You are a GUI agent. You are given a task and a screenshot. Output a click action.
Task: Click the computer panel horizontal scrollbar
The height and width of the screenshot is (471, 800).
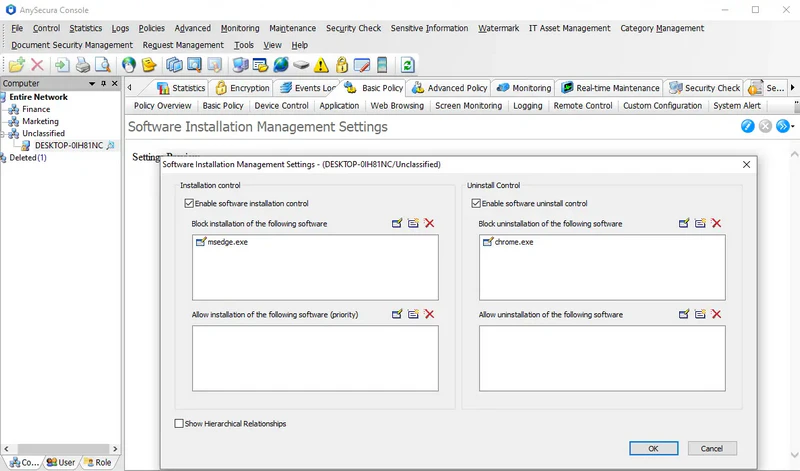[x=61, y=449]
